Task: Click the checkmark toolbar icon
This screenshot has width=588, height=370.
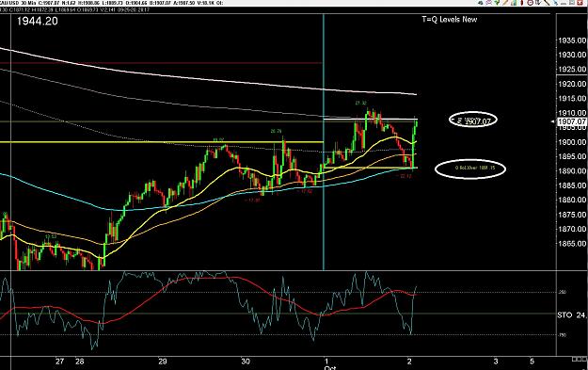Action: pos(538,3)
